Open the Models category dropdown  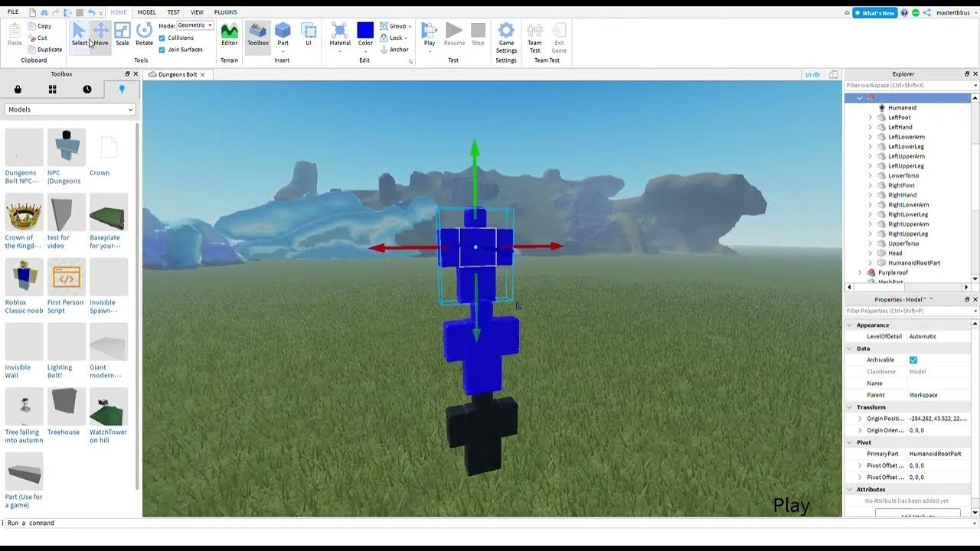70,109
